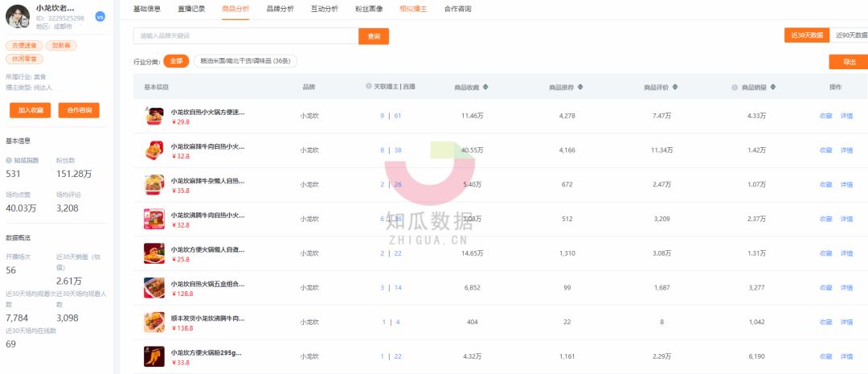This screenshot has height=374, width=868.
Task: Open thumbnail of 方便火锅粉295g product
Action: point(154,356)
